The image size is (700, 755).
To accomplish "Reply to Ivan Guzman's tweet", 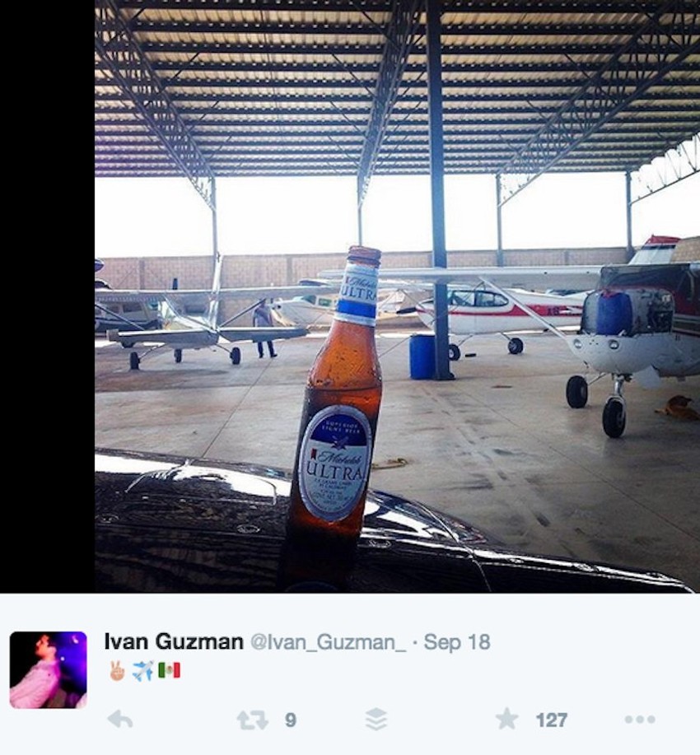I will click(x=119, y=720).
